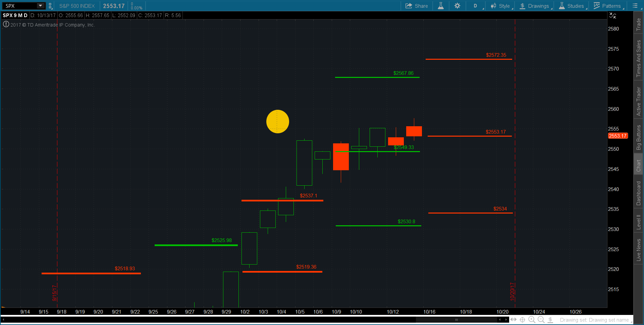
Task: Click the Share button
Action: (417, 6)
